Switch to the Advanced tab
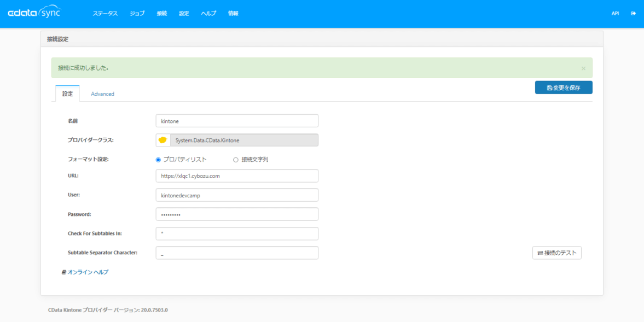This screenshot has width=644, height=322. 103,94
